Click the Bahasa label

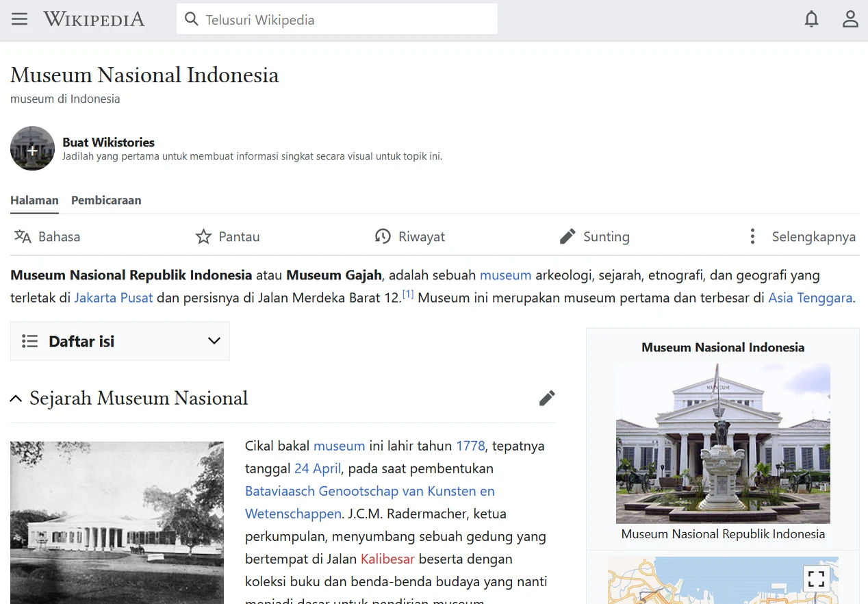click(59, 237)
